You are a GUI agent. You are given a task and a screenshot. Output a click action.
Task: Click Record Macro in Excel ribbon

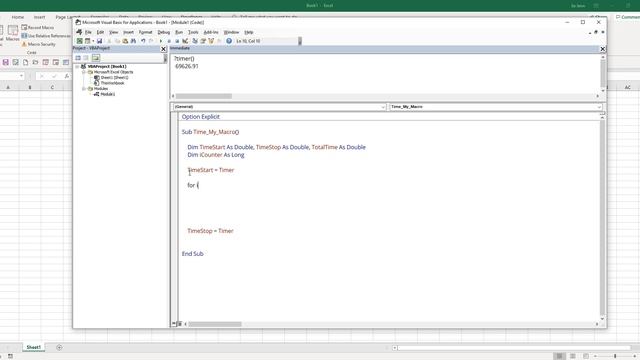click(x=38, y=27)
